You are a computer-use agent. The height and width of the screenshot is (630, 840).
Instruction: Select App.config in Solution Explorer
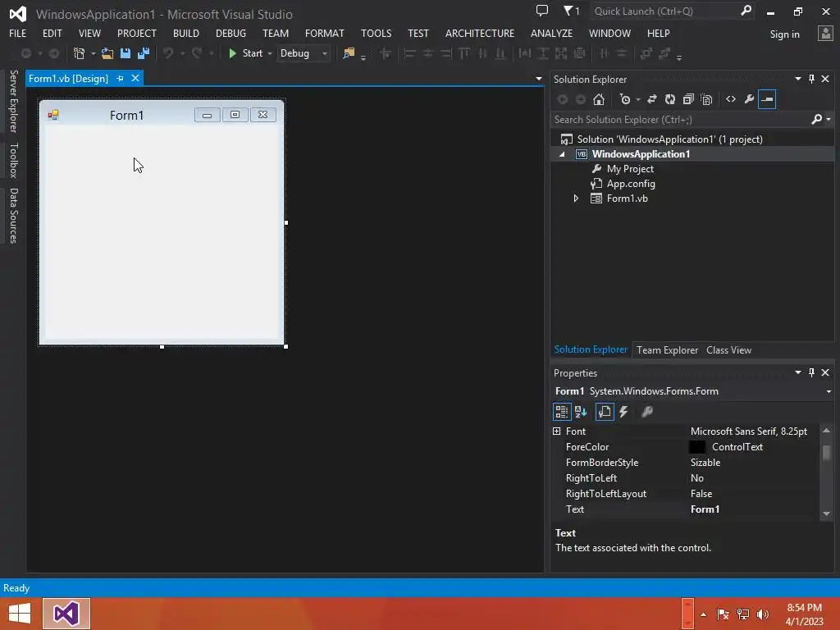[631, 184]
